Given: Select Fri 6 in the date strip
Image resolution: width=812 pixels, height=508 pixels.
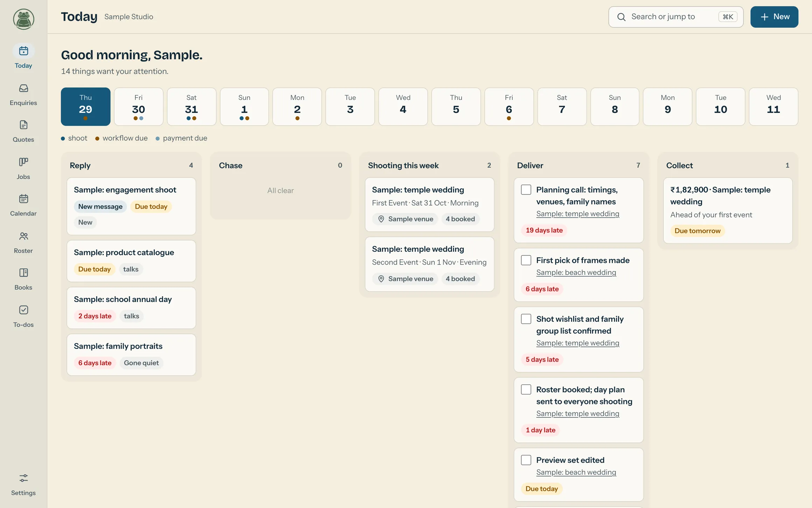Looking at the screenshot, I should click(x=509, y=107).
